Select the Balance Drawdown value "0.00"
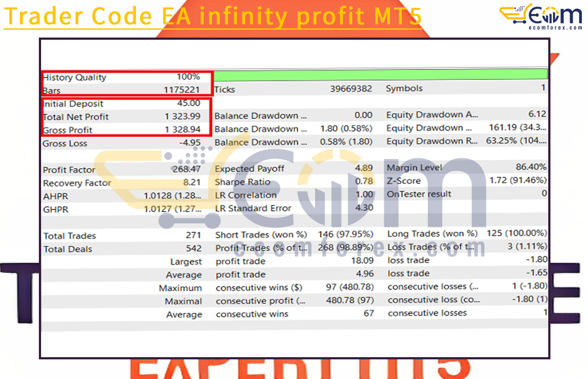The image size is (588, 379). [363, 115]
